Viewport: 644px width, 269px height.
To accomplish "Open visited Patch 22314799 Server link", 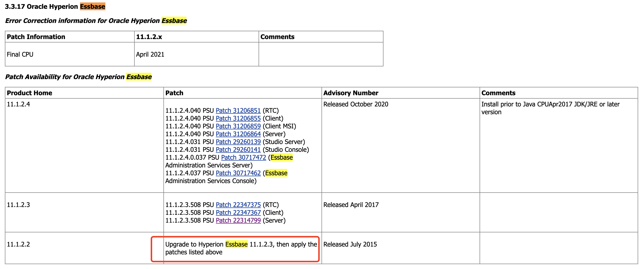I will (238, 220).
